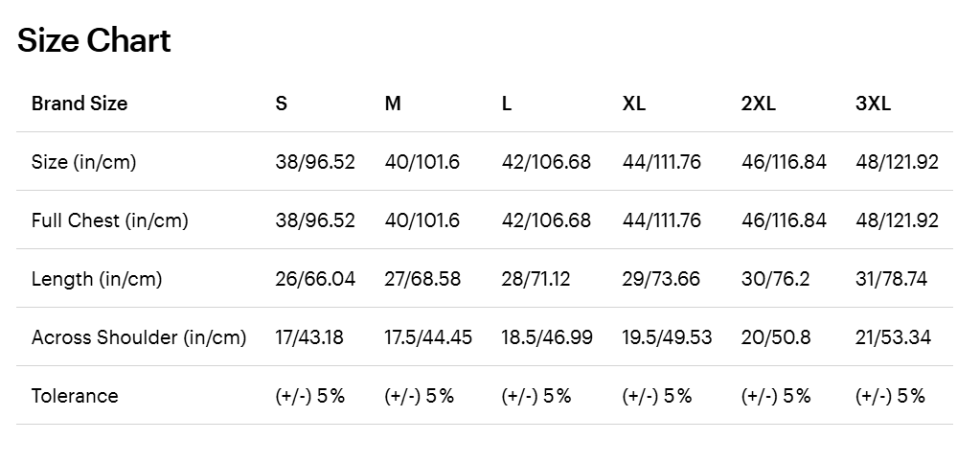Screen dimensions: 980x463
Task: Select the Length (in/cm) row label
Action: click(x=97, y=279)
